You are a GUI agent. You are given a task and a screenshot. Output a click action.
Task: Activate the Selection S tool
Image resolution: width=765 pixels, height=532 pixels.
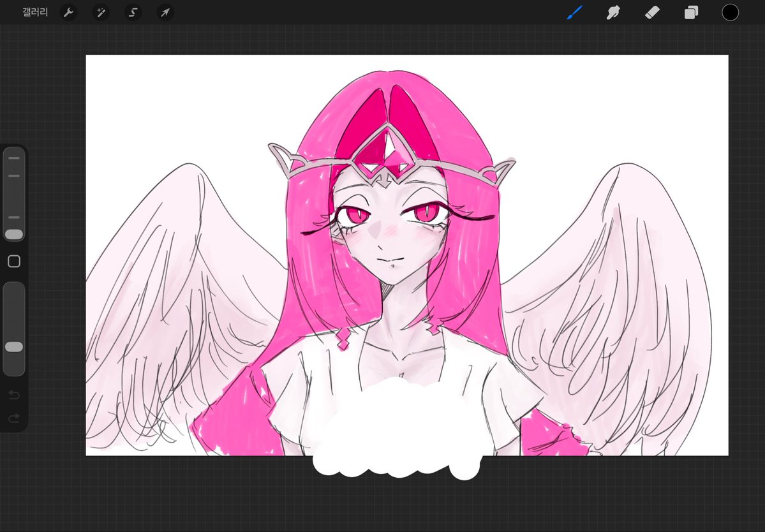(x=133, y=12)
